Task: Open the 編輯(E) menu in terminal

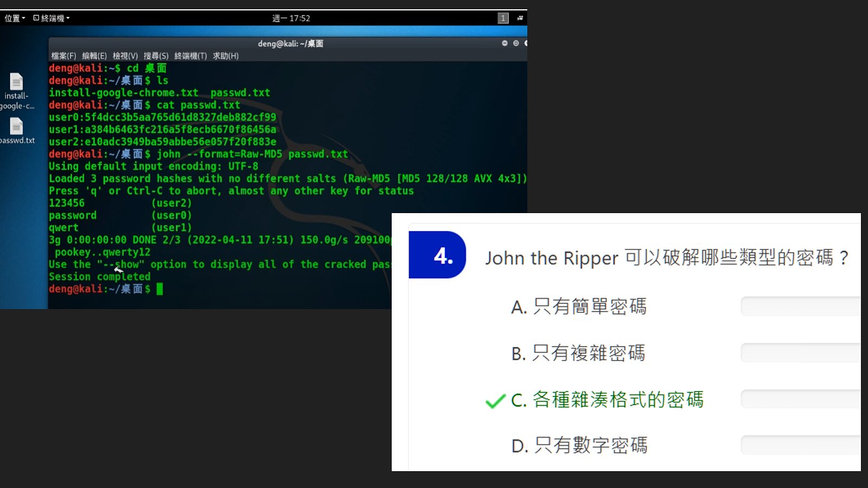Action: (x=94, y=56)
